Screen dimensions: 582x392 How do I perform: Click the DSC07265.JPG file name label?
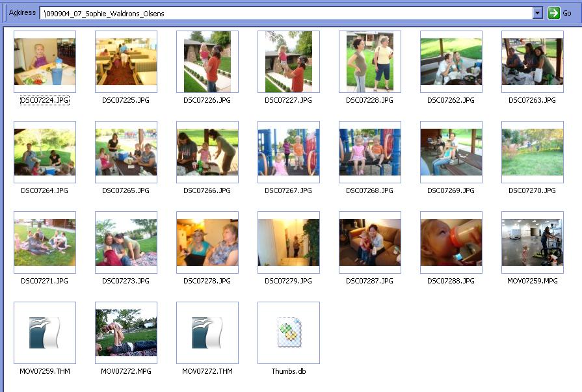(x=126, y=190)
